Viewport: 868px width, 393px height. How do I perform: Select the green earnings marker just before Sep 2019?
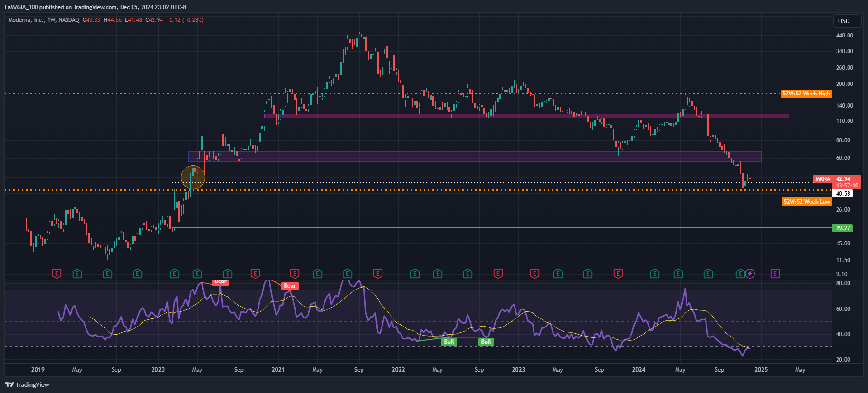coord(107,273)
